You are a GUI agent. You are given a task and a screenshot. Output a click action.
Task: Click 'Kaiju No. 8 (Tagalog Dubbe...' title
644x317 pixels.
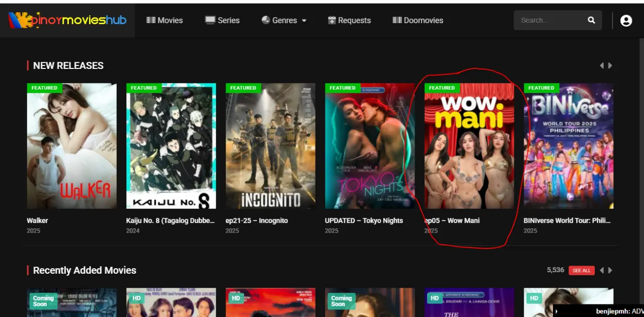click(x=171, y=220)
